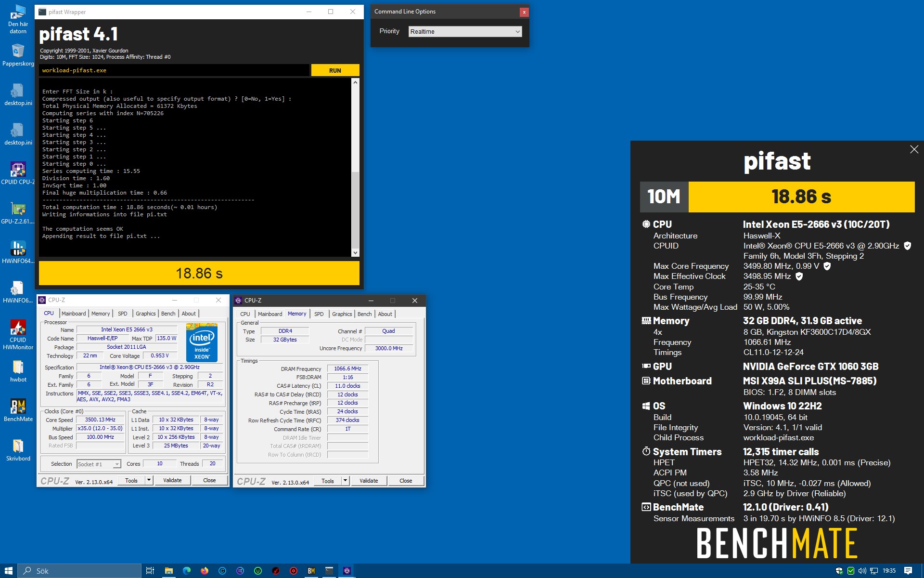
Task: Expand Tools arrow in CPU-Z CPU window
Action: (x=149, y=480)
